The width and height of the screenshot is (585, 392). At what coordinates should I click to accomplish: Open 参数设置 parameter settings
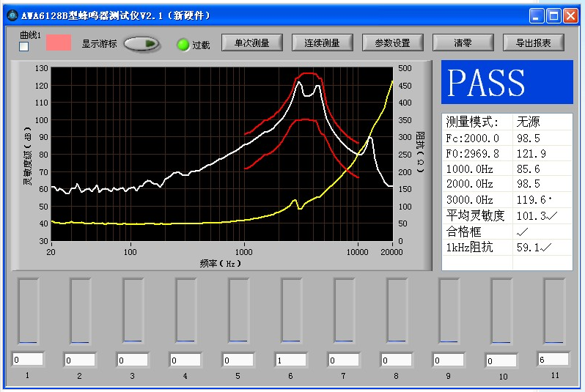click(392, 43)
